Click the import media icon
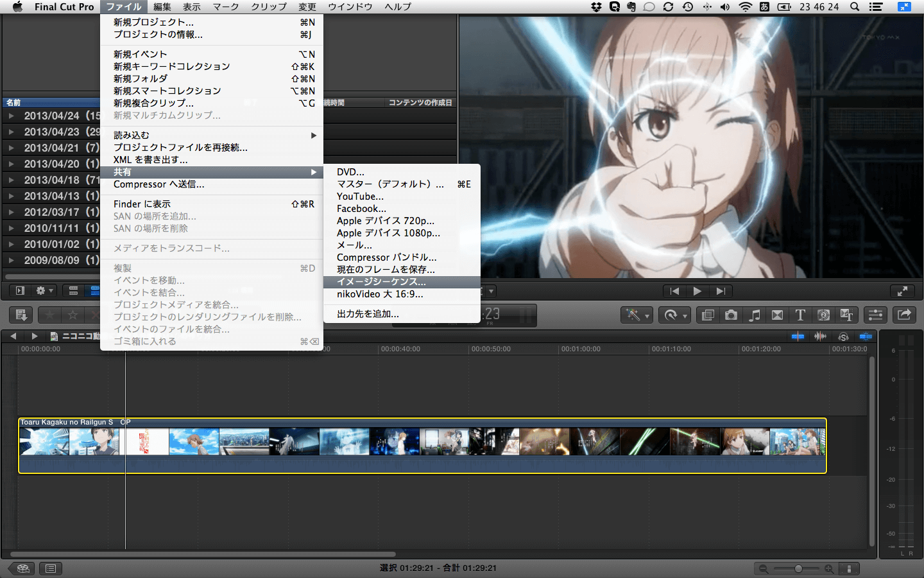This screenshot has height=578, width=924. (21, 315)
